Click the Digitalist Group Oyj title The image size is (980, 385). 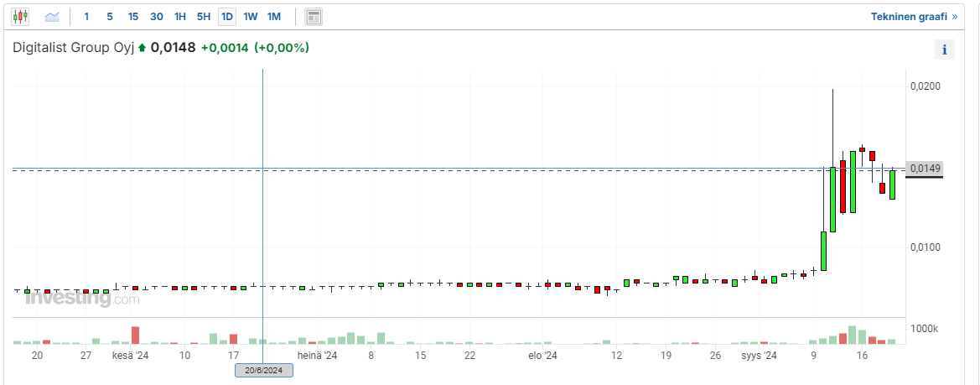(73, 48)
